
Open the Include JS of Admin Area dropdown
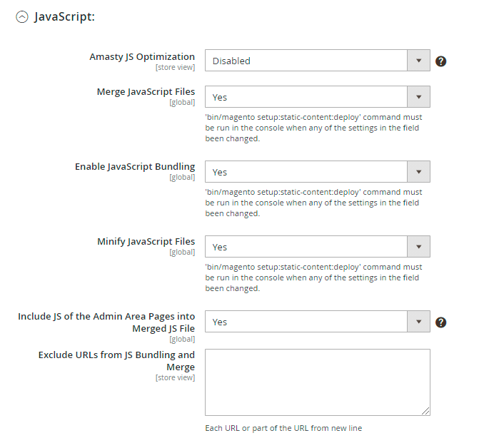coord(307,322)
